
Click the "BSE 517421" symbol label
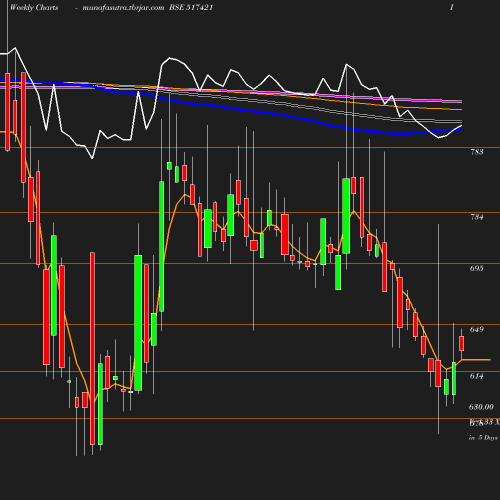pos(191,7)
